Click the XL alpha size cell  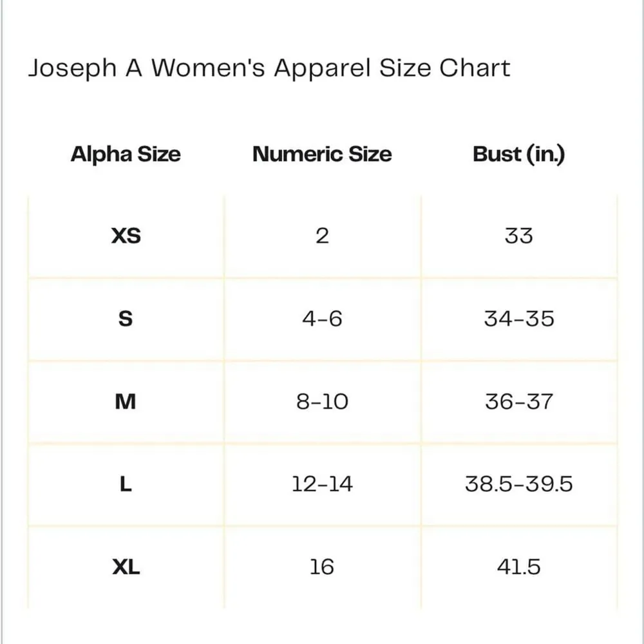point(126,567)
